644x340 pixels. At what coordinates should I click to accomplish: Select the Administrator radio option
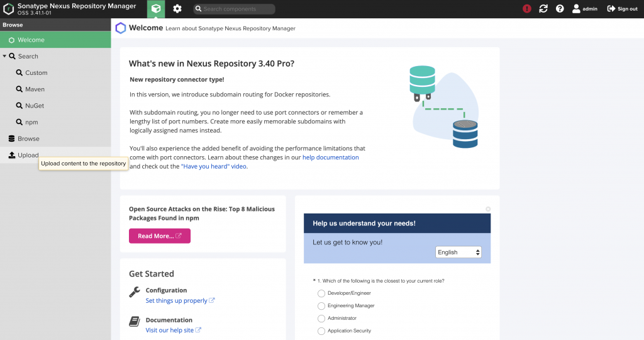(x=321, y=319)
